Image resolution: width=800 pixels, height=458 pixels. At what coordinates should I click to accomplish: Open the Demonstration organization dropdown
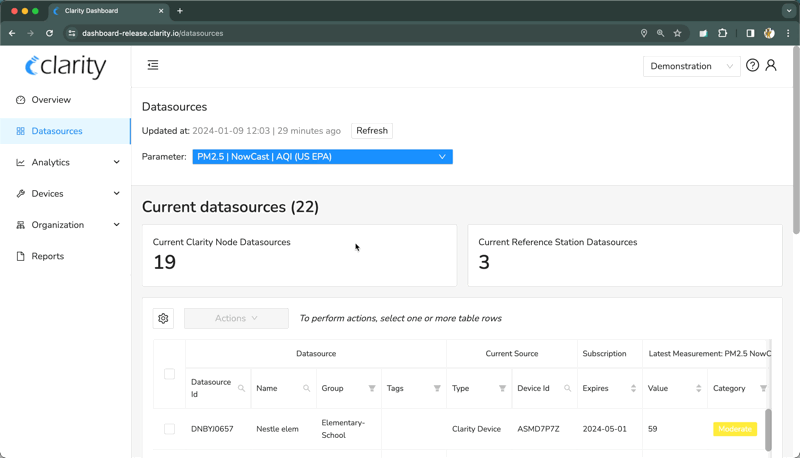pos(691,66)
